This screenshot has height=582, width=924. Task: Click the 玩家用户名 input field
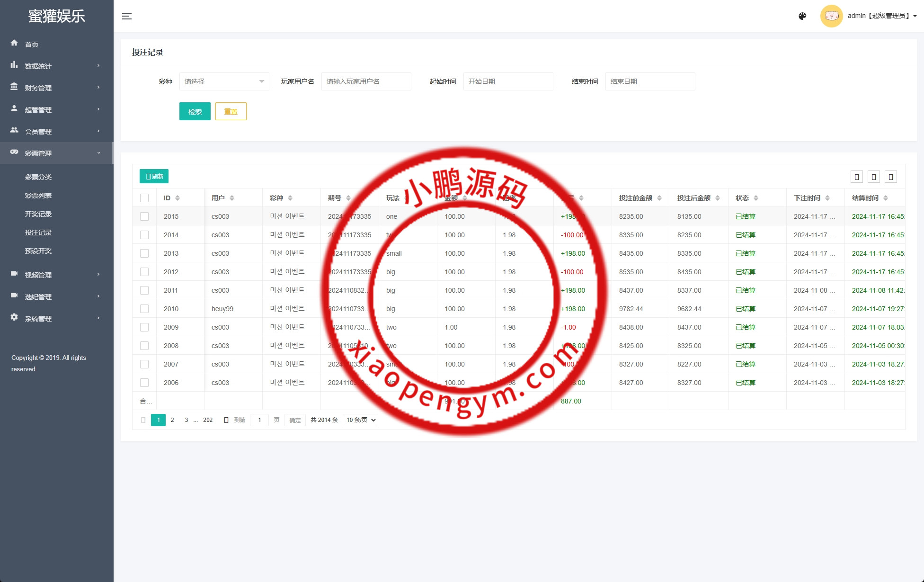tap(366, 81)
